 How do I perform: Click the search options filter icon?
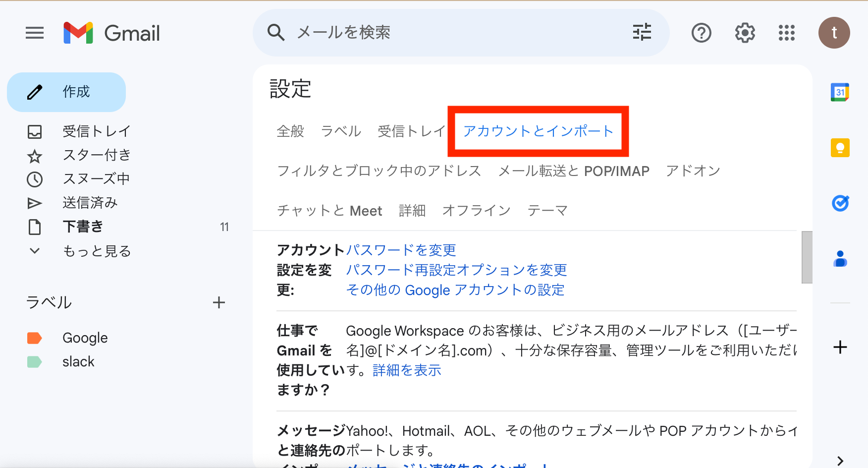(642, 32)
